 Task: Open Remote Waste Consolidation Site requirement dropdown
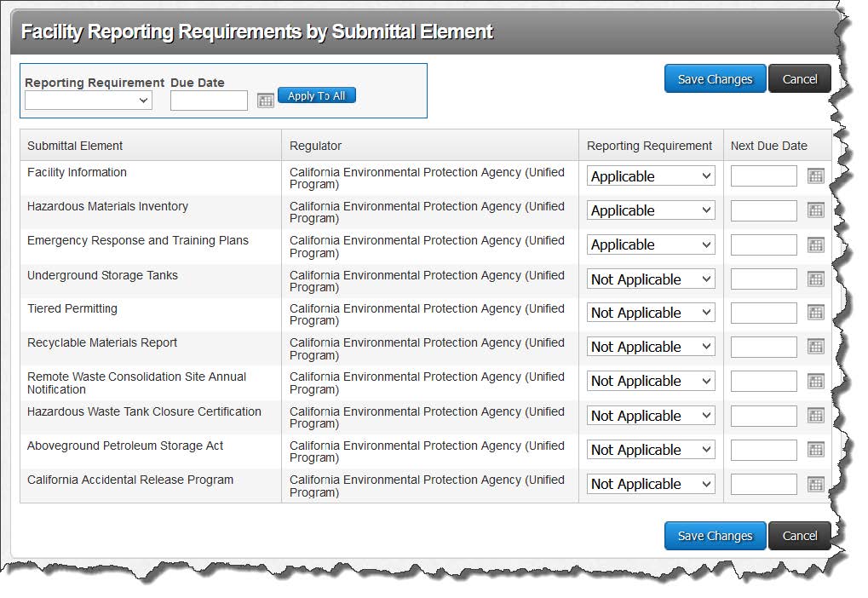pos(651,382)
